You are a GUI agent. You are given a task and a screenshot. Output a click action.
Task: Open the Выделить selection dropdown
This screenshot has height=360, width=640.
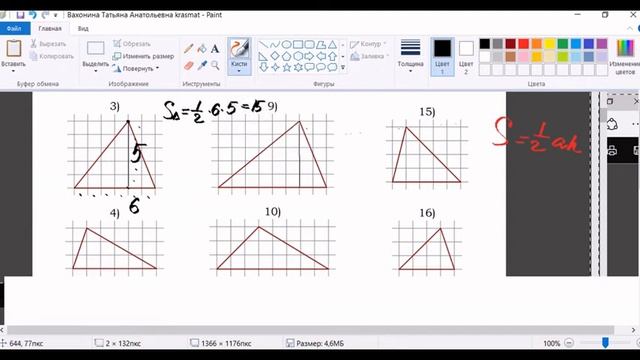pyautogui.click(x=96, y=71)
